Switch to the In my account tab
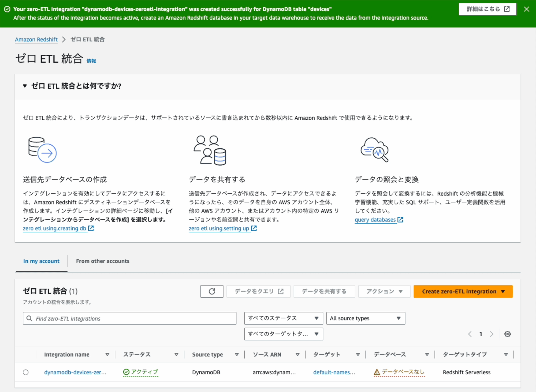The height and width of the screenshot is (392, 536). [x=41, y=261]
